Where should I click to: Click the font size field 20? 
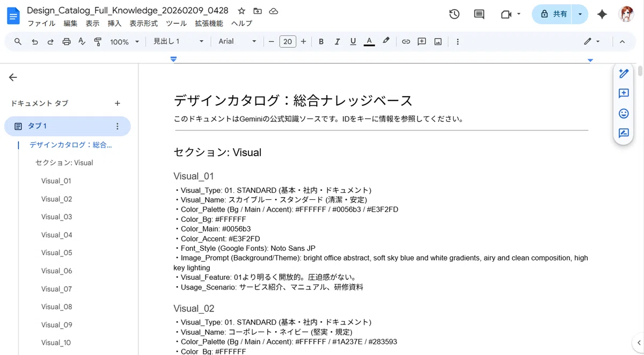coord(288,41)
